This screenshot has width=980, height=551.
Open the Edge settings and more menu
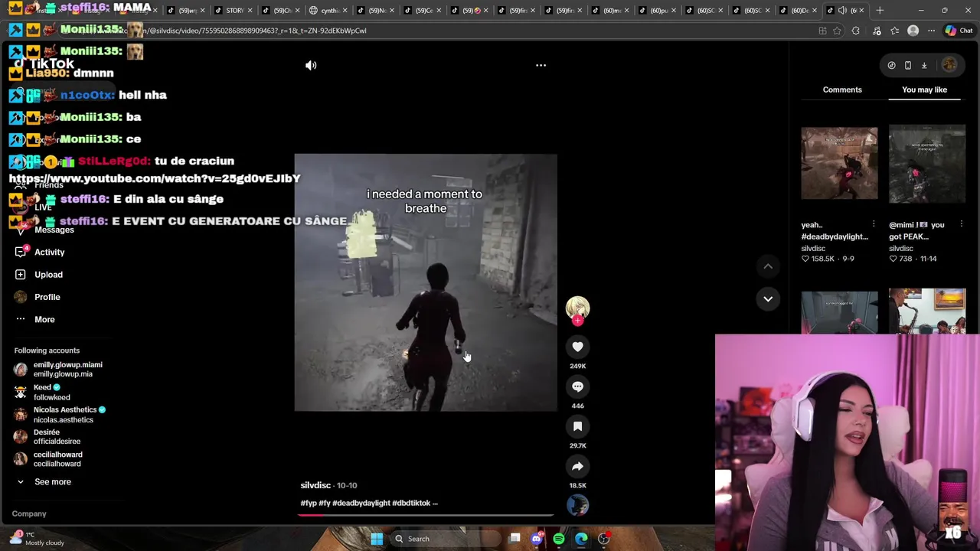pos(931,31)
